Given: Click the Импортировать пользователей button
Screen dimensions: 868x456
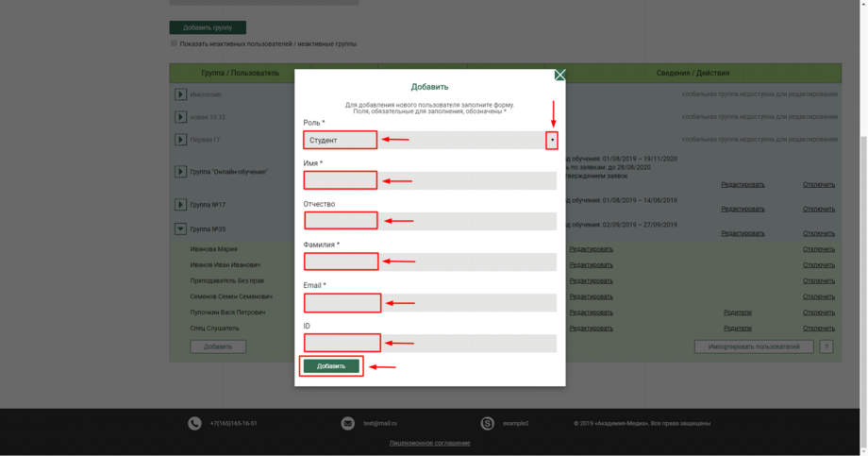Looking at the screenshot, I should pyautogui.click(x=754, y=346).
